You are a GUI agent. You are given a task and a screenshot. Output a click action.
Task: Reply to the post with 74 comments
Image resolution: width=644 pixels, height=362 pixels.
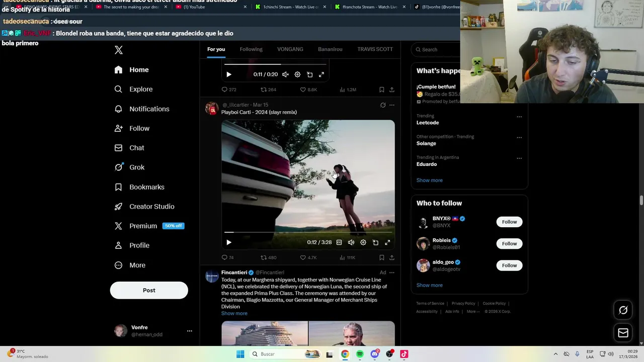(x=228, y=257)
